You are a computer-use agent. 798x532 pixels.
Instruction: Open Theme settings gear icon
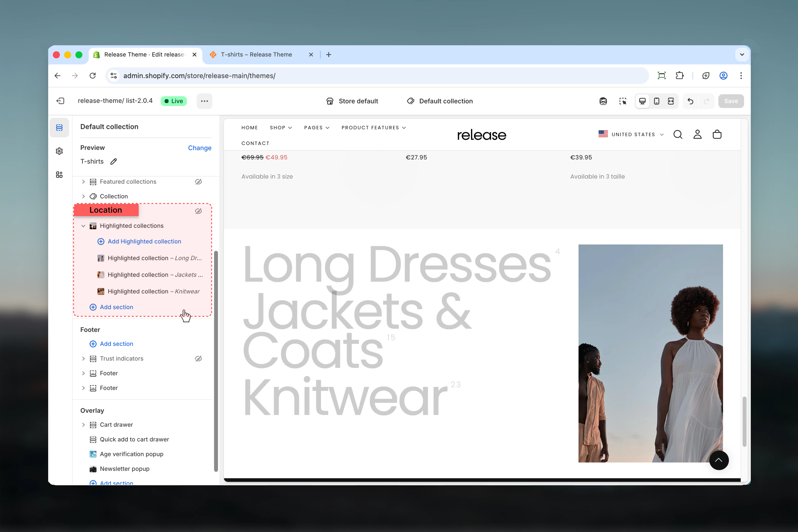point(59,151)
